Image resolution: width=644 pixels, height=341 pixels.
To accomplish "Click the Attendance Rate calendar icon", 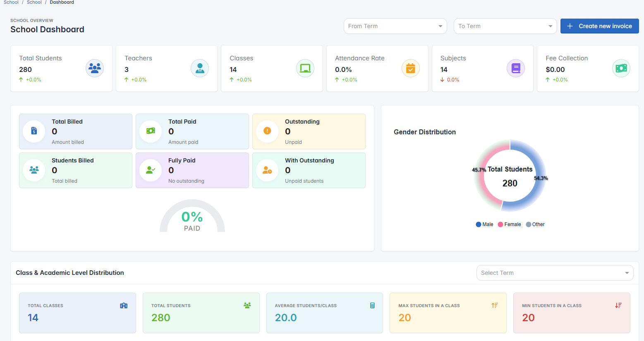I will click(411, 68).
